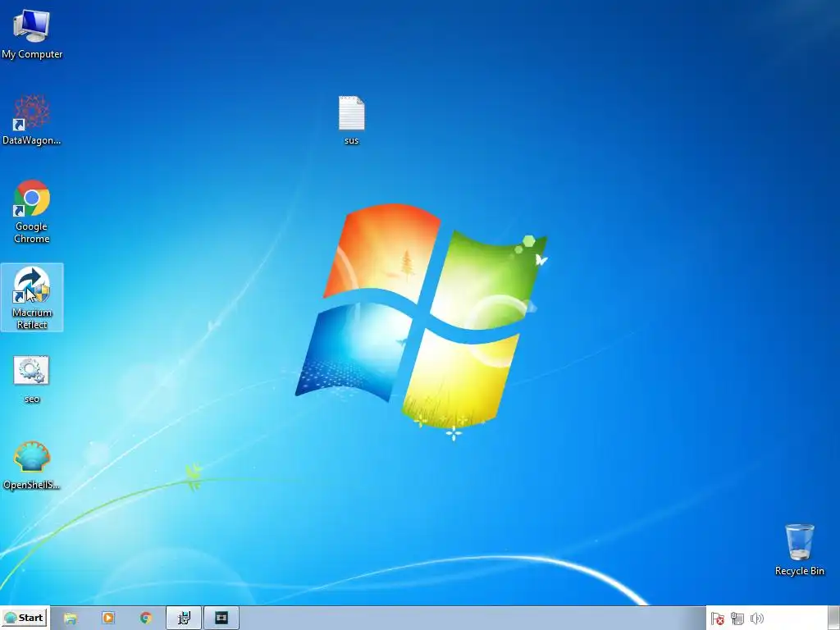Viewport: 840px width, 630px height.
Task: Click the Show desktop strip at the taskbar's end
Action: (834, 619)
